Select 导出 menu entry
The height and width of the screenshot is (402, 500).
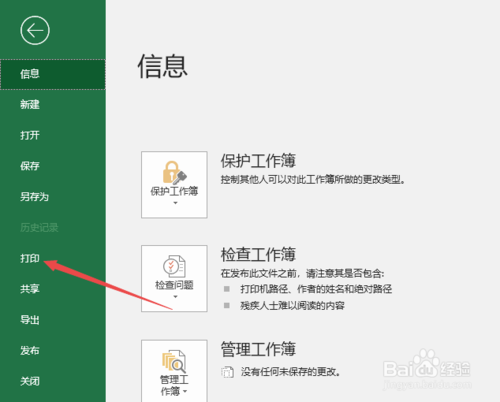(x=30, y=320)
